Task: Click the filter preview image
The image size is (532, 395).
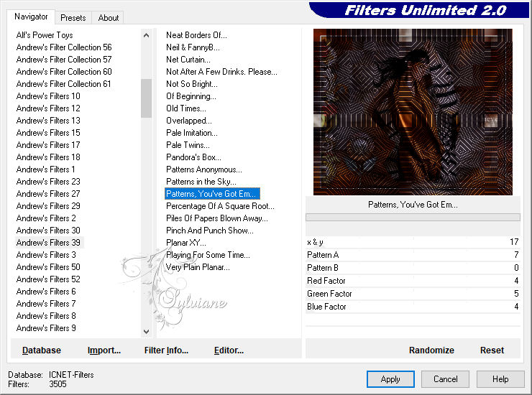Action: coord(413,112)
